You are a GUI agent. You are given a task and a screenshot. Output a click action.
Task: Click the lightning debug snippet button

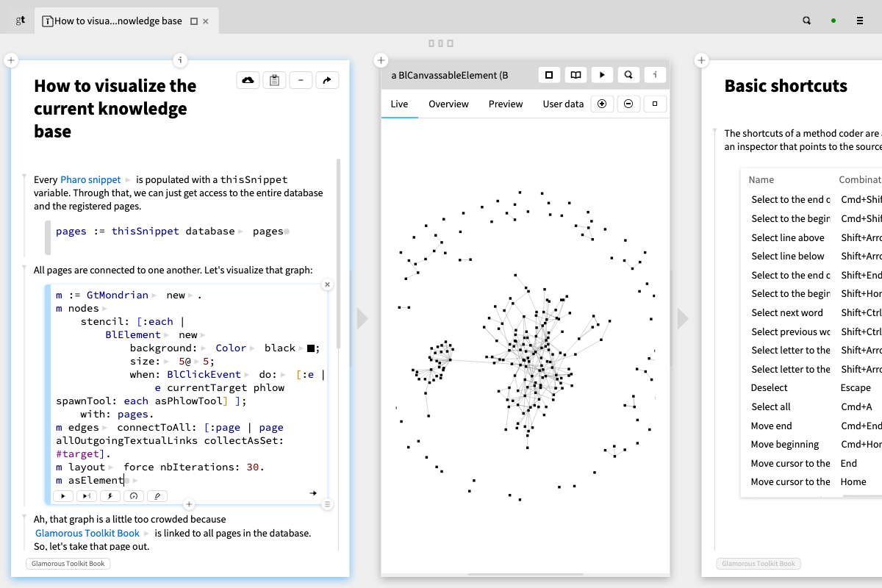pos(110,496)
